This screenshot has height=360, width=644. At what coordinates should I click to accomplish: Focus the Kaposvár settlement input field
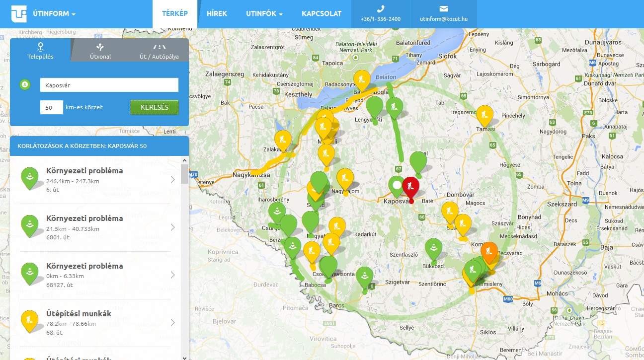pyautogui.click(x=109, y=85)
